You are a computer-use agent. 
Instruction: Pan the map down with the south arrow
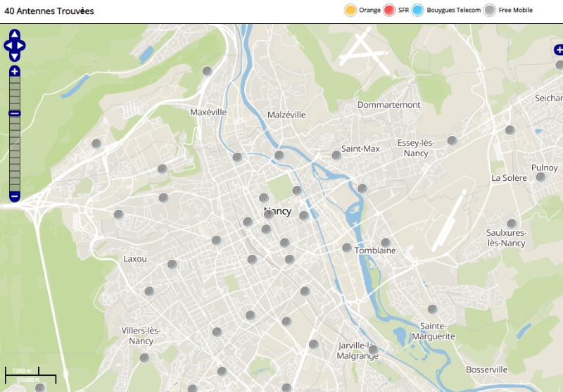[x=15, y=56]
